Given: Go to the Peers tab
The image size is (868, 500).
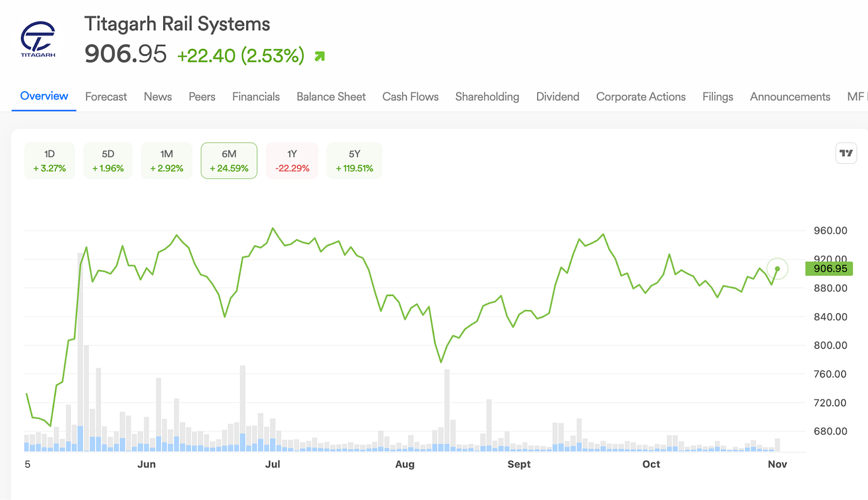Looking at the screenshot, I should pyautogui.click(x=202, y=97).
